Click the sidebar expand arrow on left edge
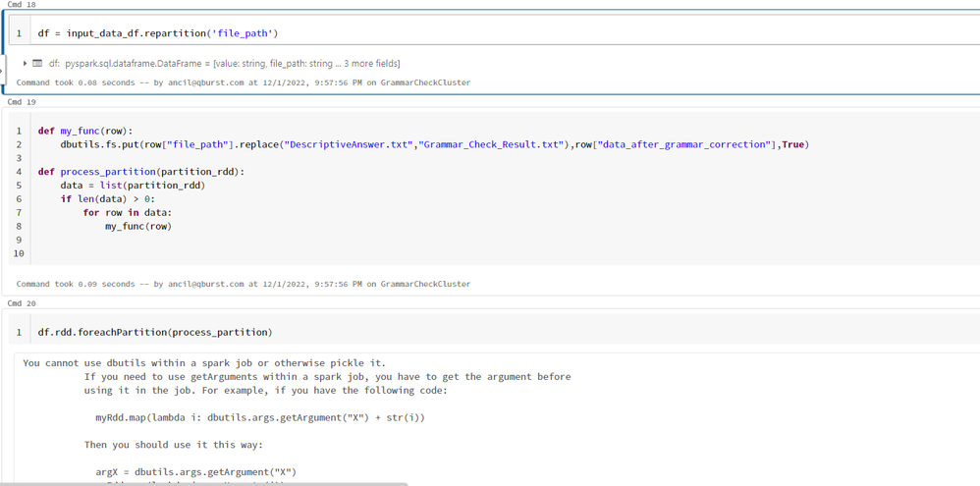 point(2,71)
